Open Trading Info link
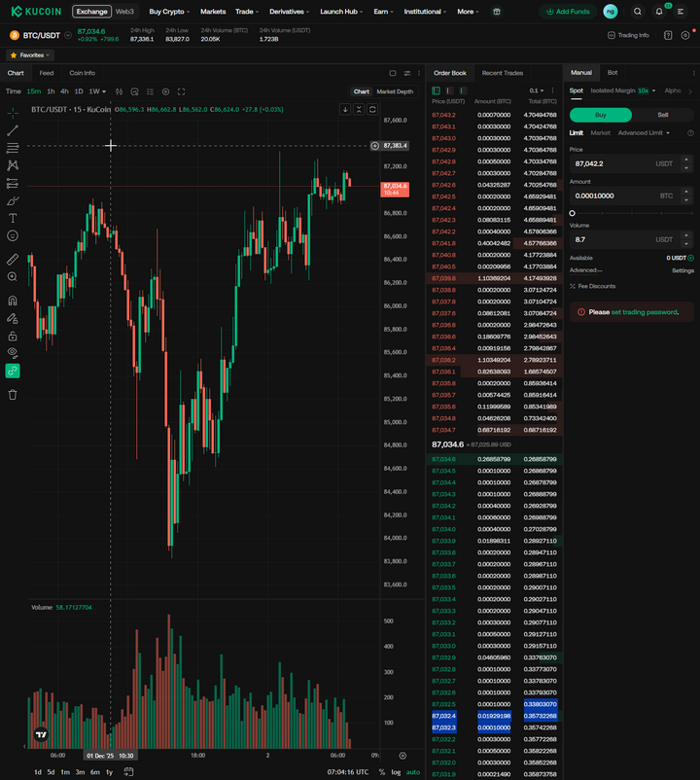700x780 pixels. coord(628,35)
